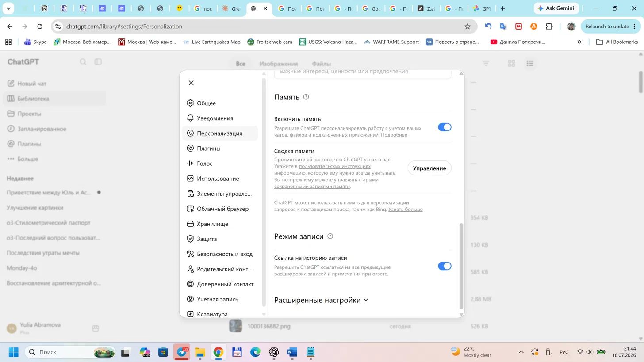This screenshot has width=644, height=362.
Task: Bookmark this page with the star icon
Action: [468, 27]
